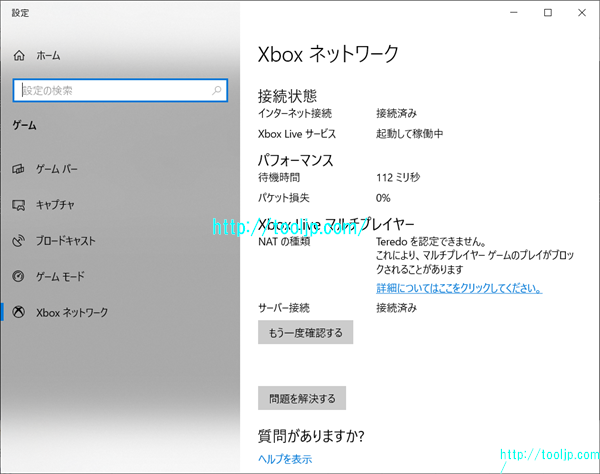Click the 接続状態 section heading
The width and height of the screenshot is (600, 474).
click(x=287, y=96)
